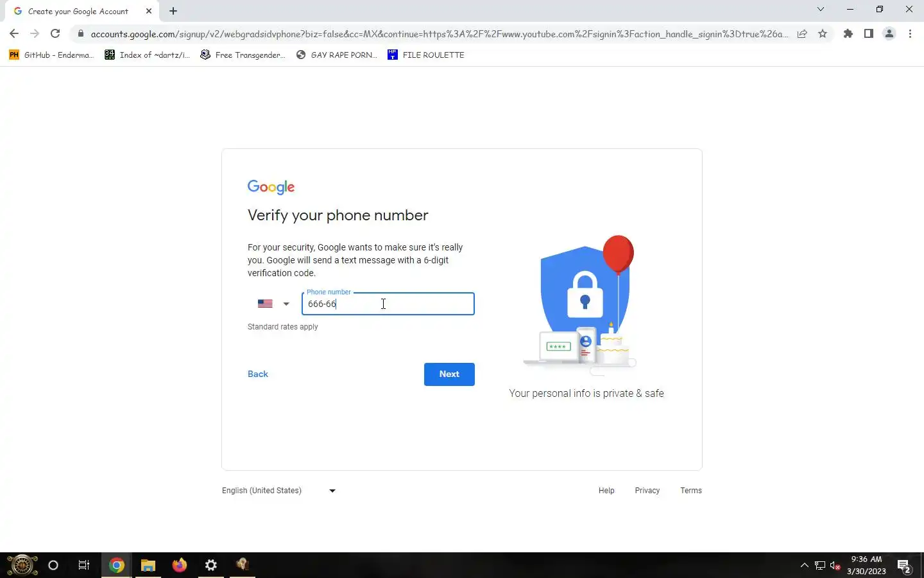Go back using the browser back arrow
The width and height of the screenshot is (924, 578).
[14, 34]
